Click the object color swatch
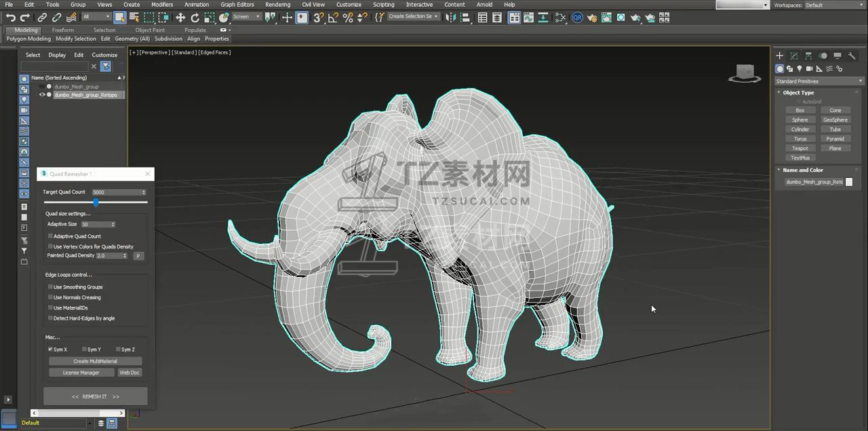The height and width of the screenshot is (431, 868). (x=848, y=182)
